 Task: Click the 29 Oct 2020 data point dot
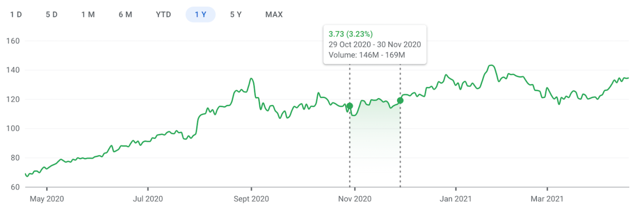coord(350,106)
